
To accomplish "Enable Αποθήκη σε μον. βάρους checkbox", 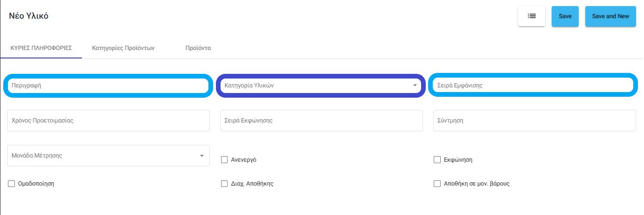I will pos(437,184).
